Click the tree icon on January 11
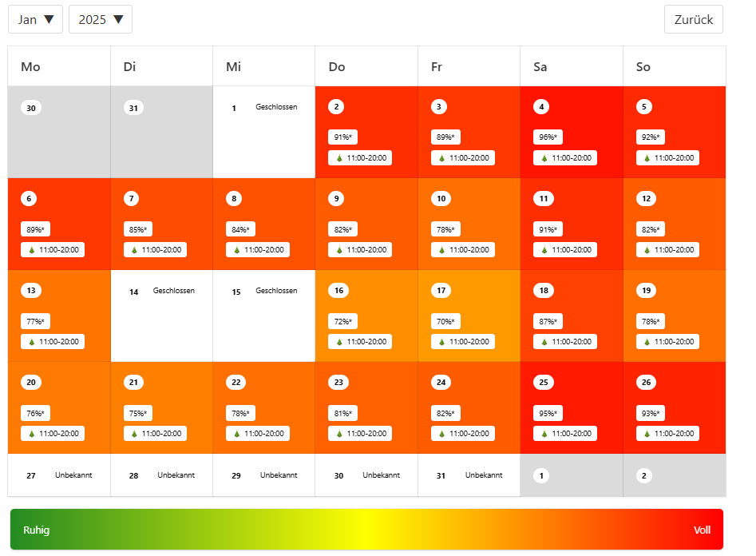 544,250
